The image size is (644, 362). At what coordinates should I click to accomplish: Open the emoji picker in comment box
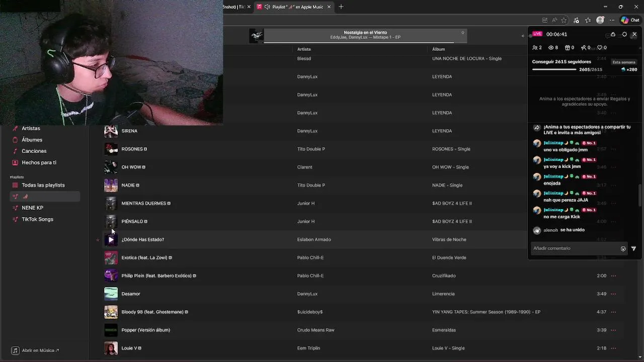[x=623, y=249]
